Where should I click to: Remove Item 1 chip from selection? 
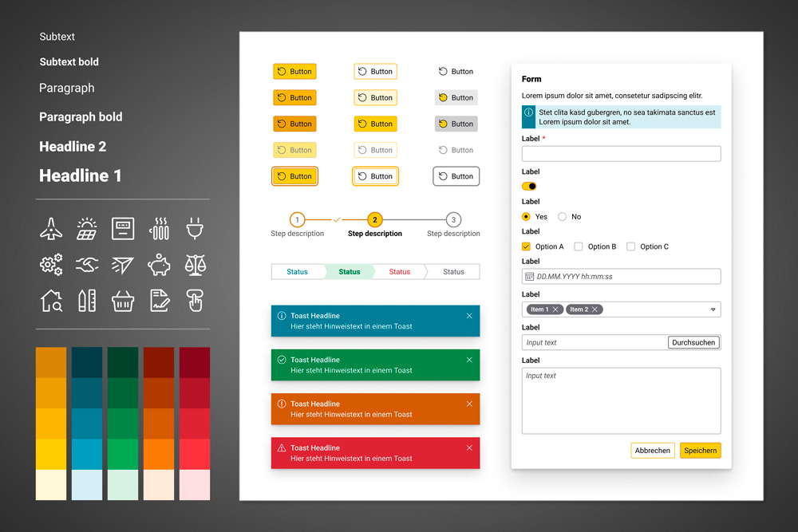point(555,309)
